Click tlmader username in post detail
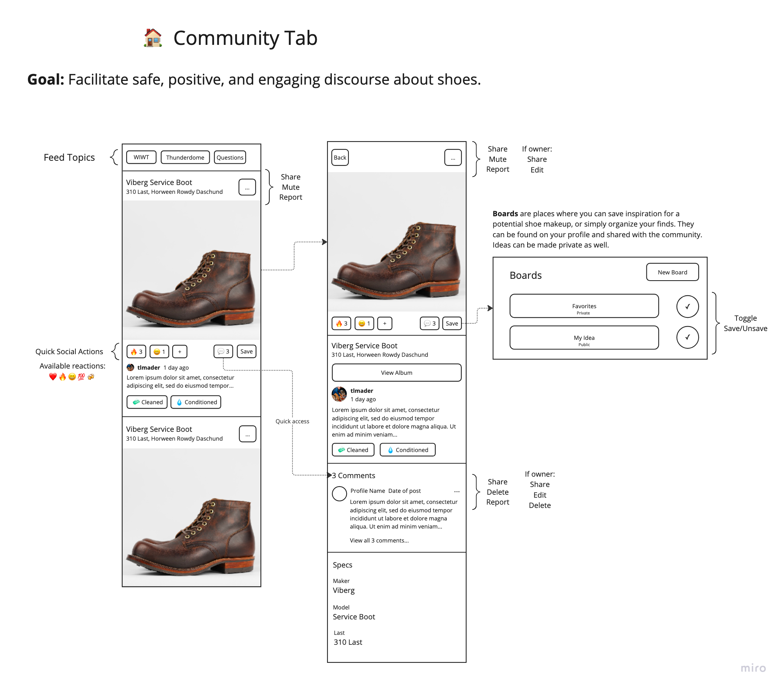 (361, 391)
